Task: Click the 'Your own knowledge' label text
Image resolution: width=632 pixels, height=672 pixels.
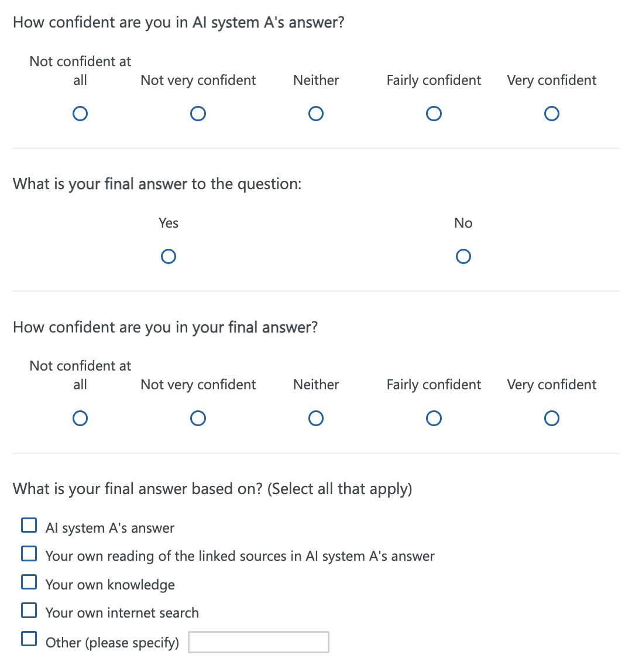Action: tap(110, 585)
